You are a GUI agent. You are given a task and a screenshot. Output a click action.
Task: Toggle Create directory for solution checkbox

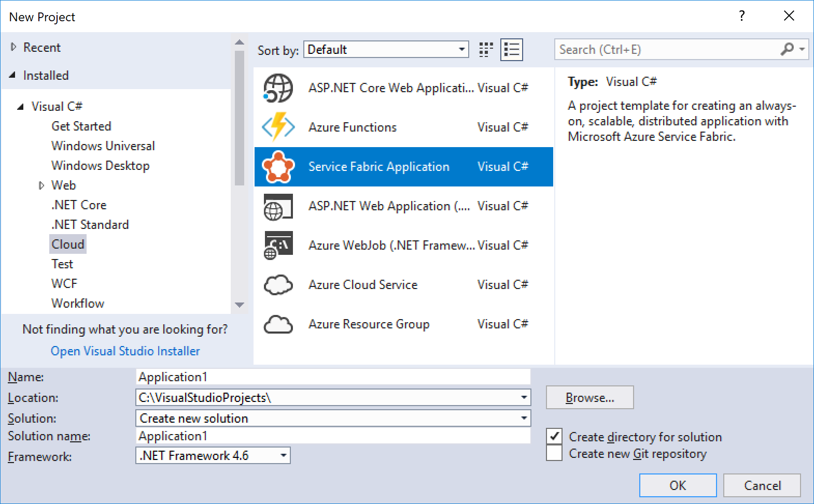[554, 437]
